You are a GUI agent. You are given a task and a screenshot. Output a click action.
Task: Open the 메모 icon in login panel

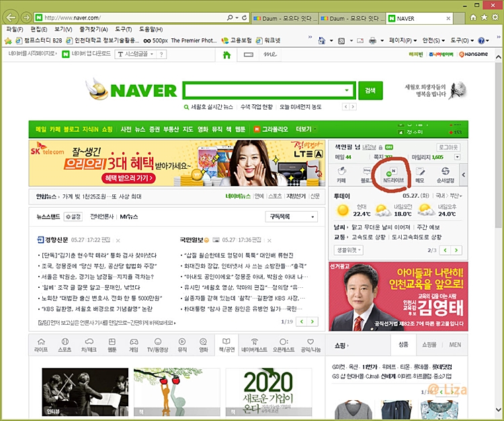click(x=420, y=176)
